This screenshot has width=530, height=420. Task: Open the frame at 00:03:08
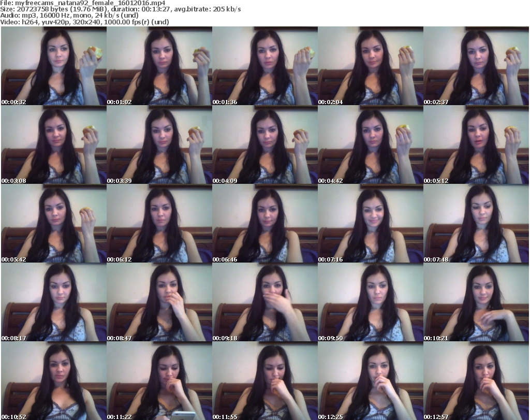tap(54, 144)
